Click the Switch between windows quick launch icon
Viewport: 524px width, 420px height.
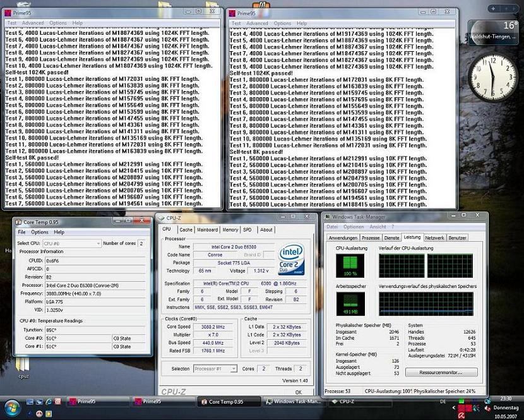[x=39, y=402]
